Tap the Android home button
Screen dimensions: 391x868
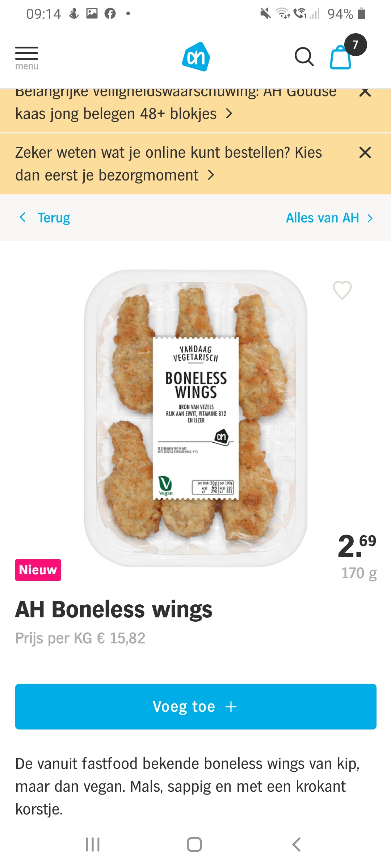(194, 844)
